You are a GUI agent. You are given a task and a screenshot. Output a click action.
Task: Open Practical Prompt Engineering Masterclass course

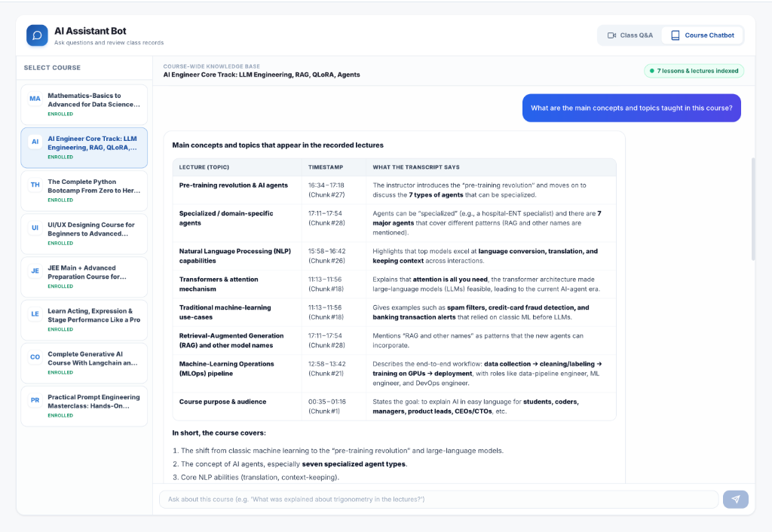(84, 406)
